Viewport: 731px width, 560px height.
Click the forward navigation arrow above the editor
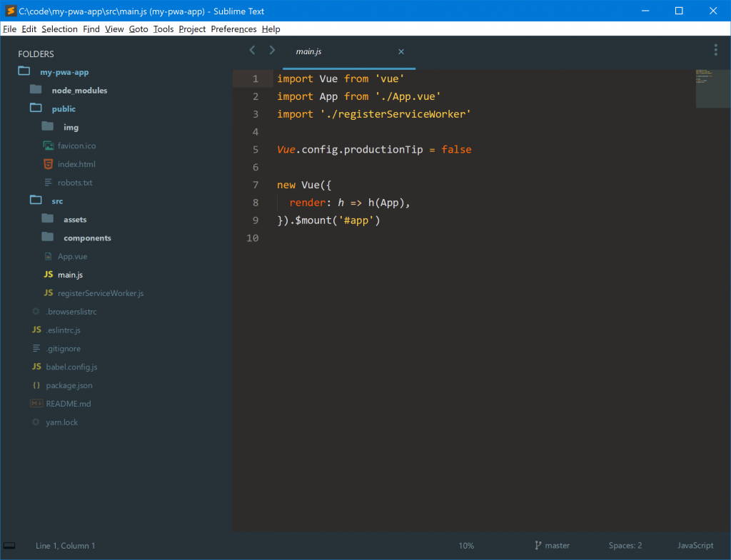(x=272, y=50)
